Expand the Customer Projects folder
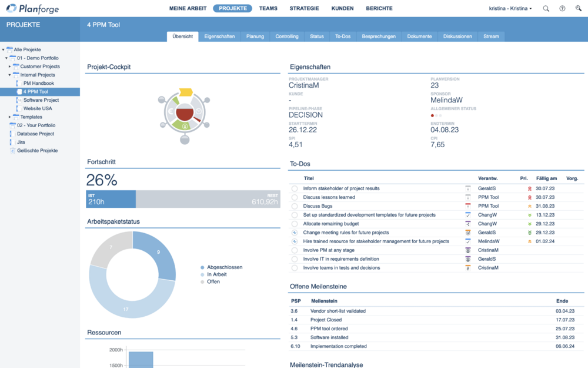Screen dimensions: 588x368 point(9,67)
